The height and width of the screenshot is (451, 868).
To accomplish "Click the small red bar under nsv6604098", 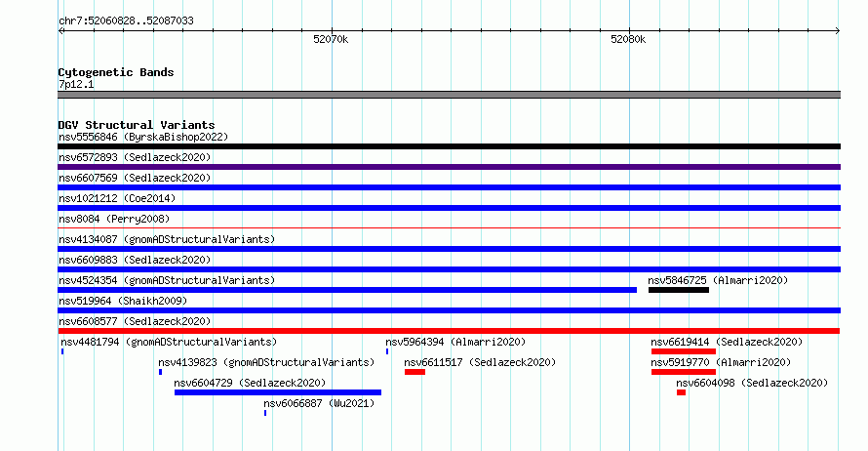I will 681,392.
